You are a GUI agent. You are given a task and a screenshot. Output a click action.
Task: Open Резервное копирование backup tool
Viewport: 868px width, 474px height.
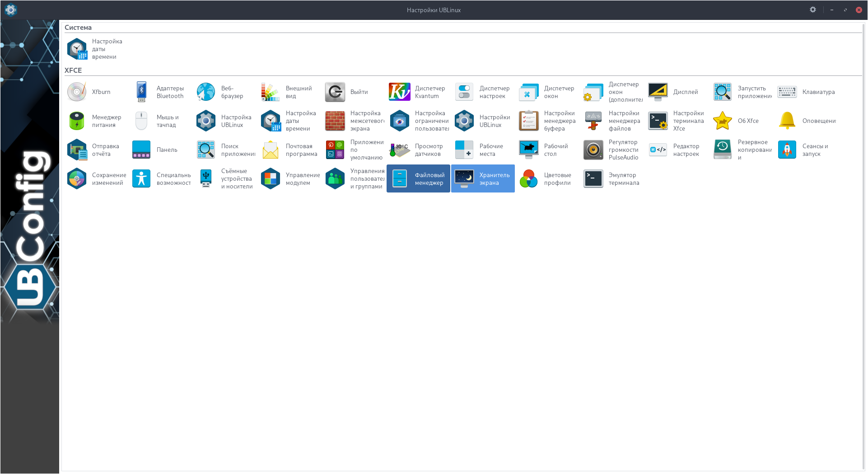pyautogui.click(x=742, y=150)
